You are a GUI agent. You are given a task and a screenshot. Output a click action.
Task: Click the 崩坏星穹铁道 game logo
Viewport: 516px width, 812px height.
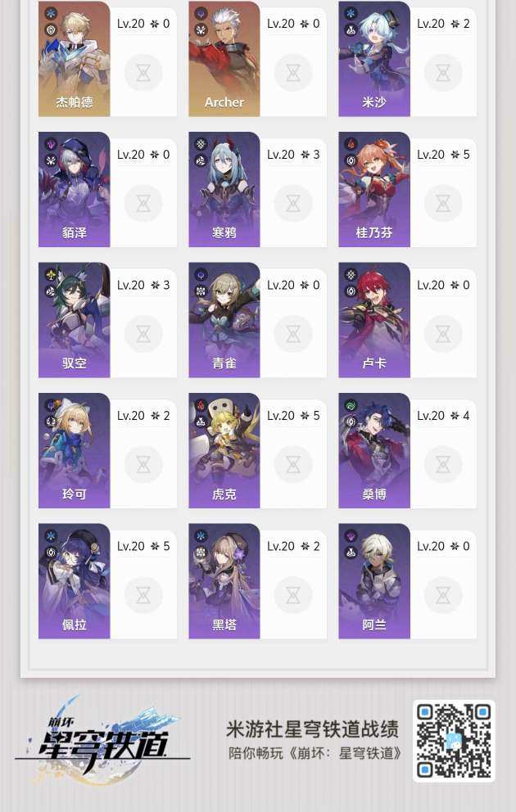coord(102,741)
